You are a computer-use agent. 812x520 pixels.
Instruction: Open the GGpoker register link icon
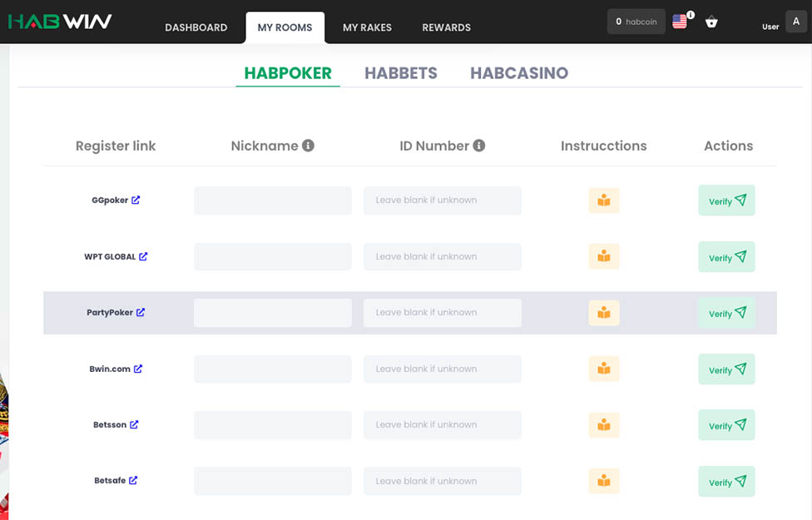click(x=136, y=200)
